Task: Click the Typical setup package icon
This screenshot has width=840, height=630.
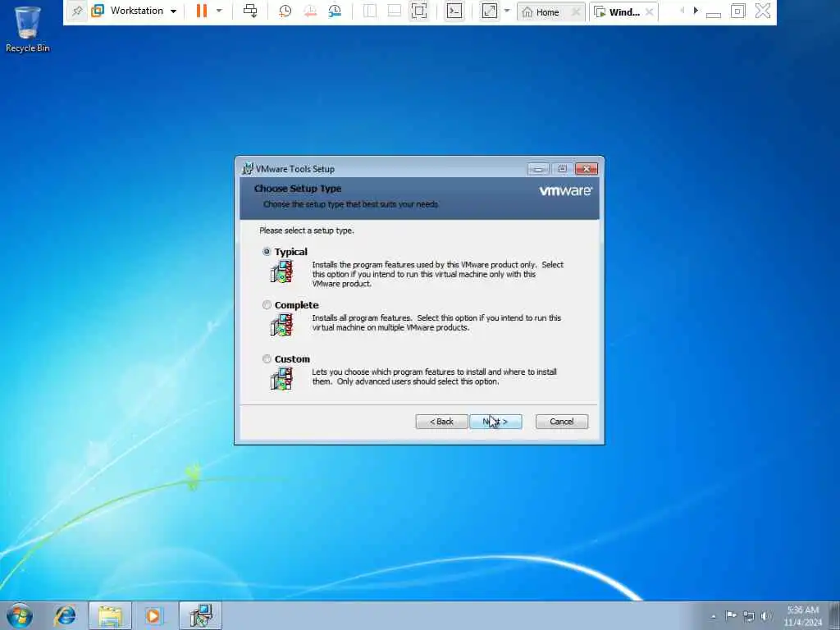Action: tap(282, 272)
